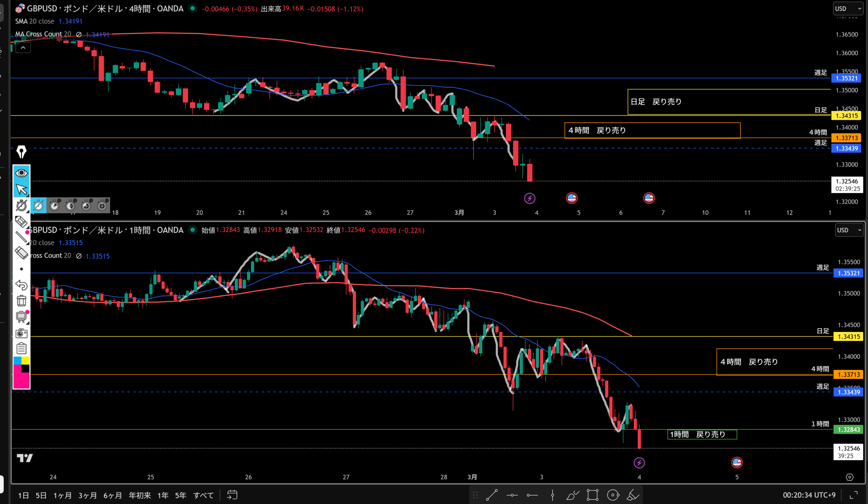Toggle chart fullscreen mode
The image size is (868, 504).
[x=853, y=495]
